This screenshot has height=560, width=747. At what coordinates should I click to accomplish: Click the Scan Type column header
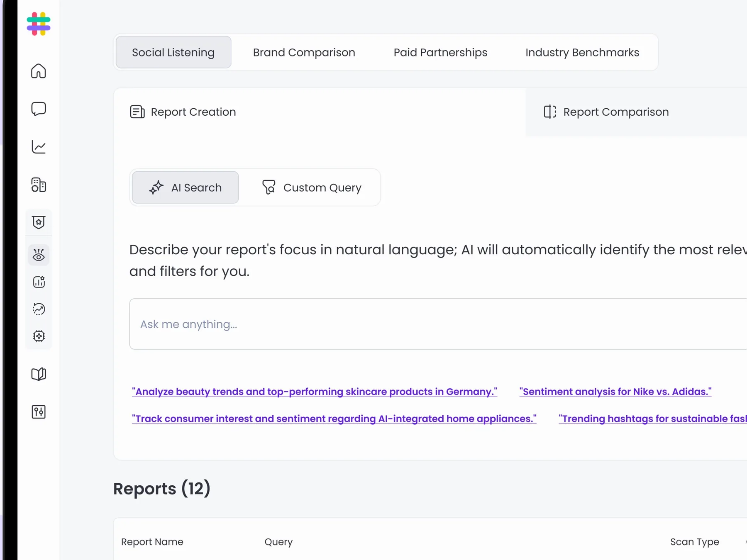(x=695, y=542)
